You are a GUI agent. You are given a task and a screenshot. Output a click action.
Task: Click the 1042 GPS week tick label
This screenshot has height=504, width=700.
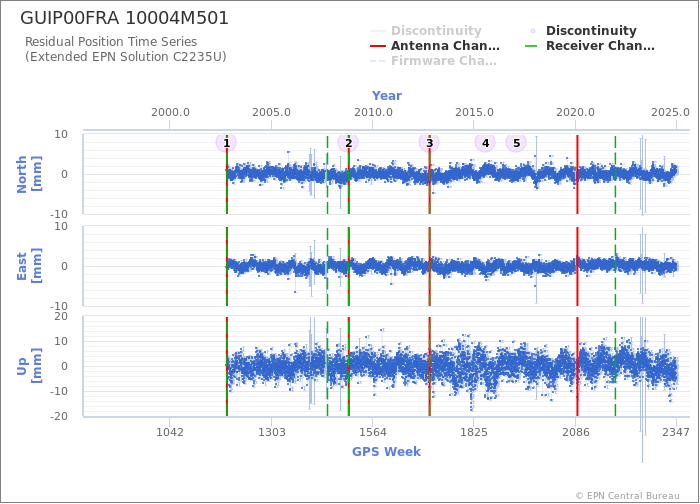point(170,432)
